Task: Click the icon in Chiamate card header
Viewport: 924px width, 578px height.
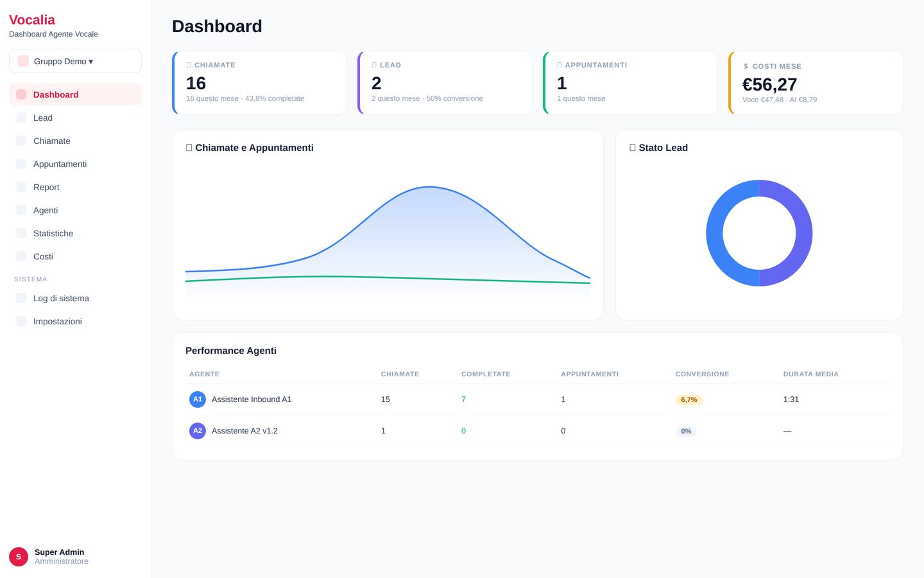Action: (x=189, y=65)
